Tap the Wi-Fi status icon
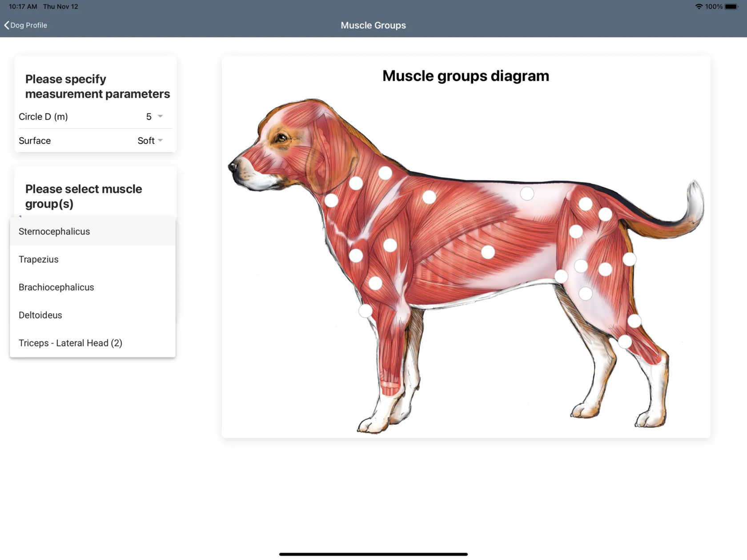This screenshot has height=560, width=747. [699, 7]
